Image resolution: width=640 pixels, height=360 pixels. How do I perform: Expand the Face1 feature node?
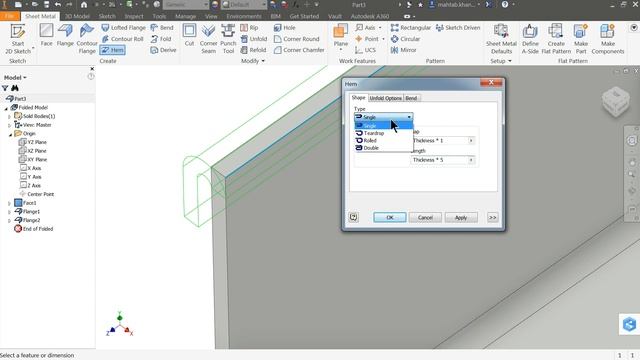point(9,203)
